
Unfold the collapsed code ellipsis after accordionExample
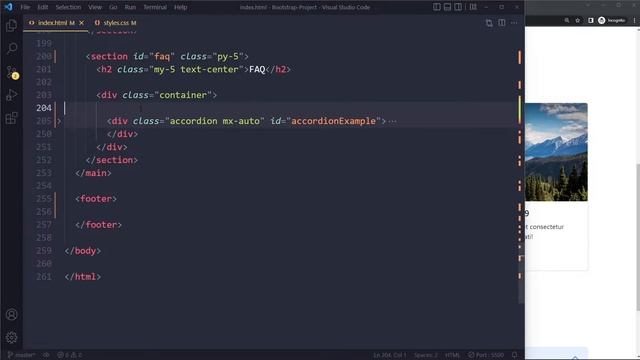pos(392,121)
